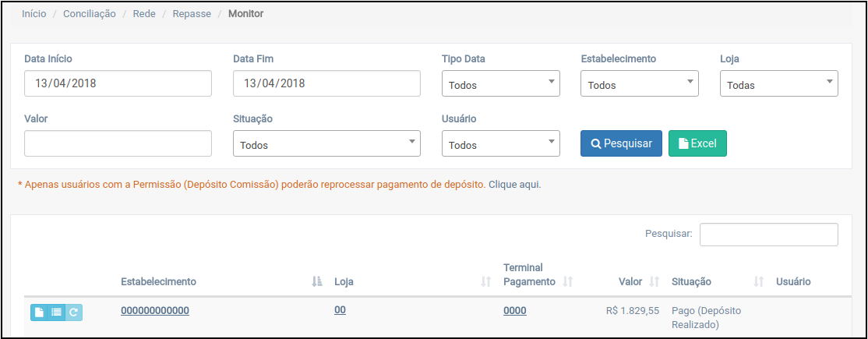This screenshot has width=868, height=339.
Task: Navigate to Repasse breadcrumb item
Action: click(192, 14)
